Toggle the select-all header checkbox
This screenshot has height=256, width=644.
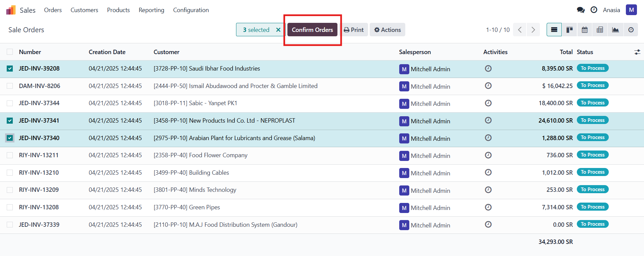coord(10,52)
